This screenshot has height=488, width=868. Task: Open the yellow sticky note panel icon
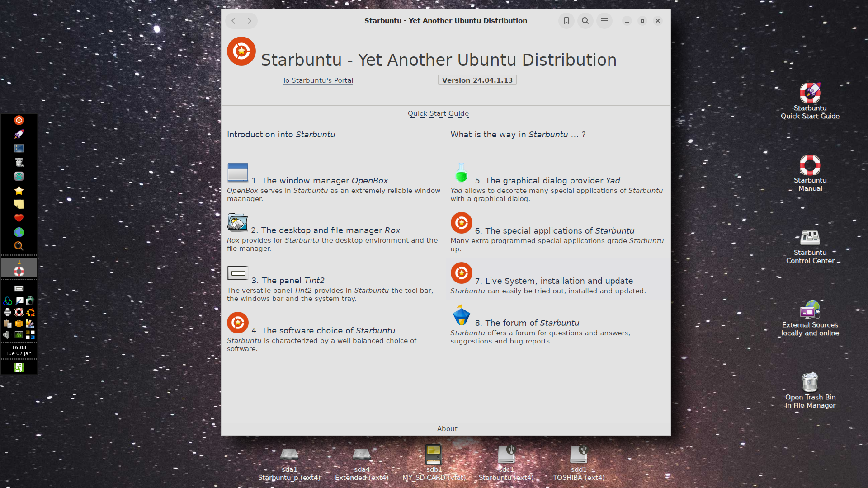[x=19, y=204]
